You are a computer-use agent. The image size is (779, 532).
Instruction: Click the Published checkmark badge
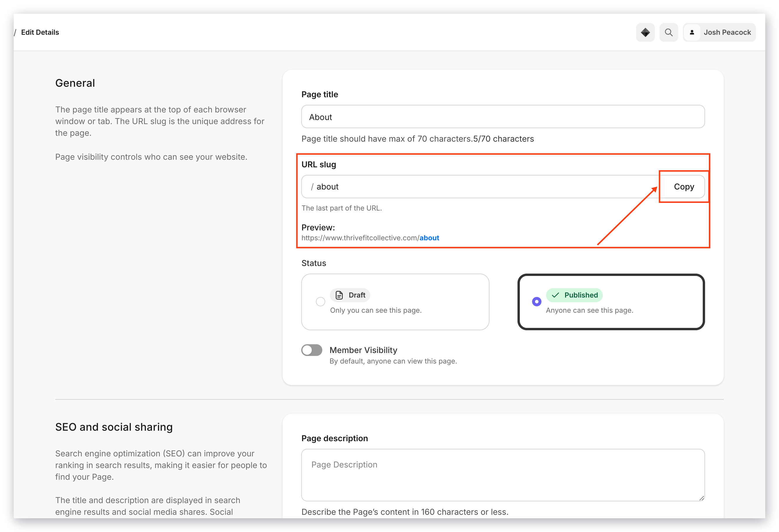click(574, 295)
